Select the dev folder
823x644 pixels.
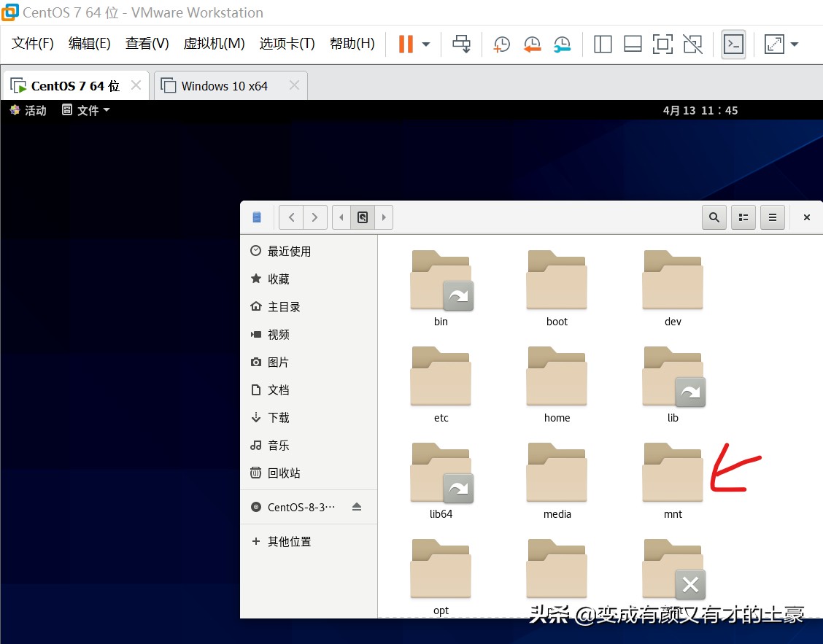coord(673,290)
